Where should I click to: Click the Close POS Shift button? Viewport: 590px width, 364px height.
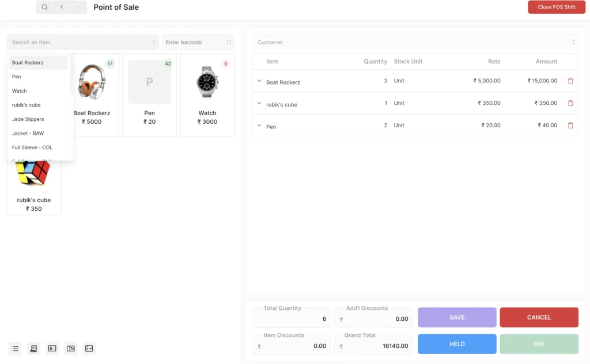557,7
